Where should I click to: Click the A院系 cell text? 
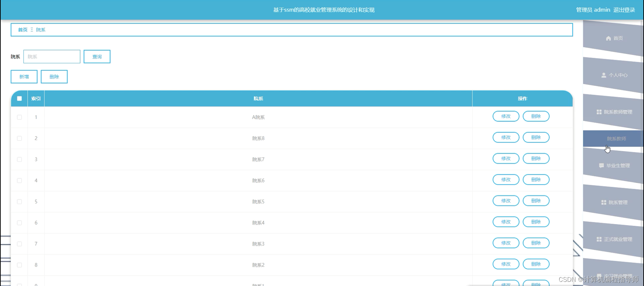[258, 117]
